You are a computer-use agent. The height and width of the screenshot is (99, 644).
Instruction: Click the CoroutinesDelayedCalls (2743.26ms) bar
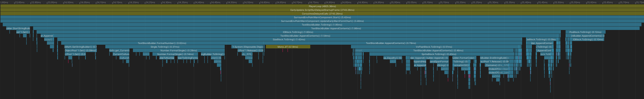coord(322,14)
